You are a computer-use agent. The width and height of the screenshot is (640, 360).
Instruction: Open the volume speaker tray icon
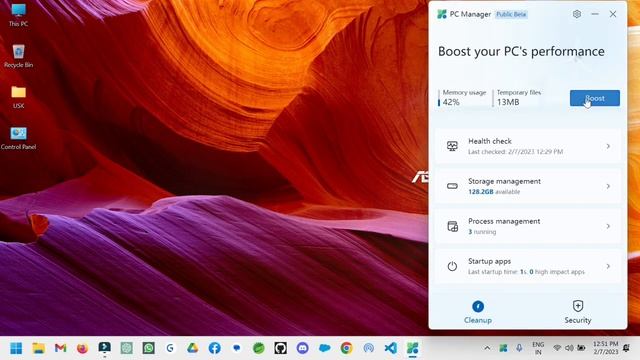[569, 348]
